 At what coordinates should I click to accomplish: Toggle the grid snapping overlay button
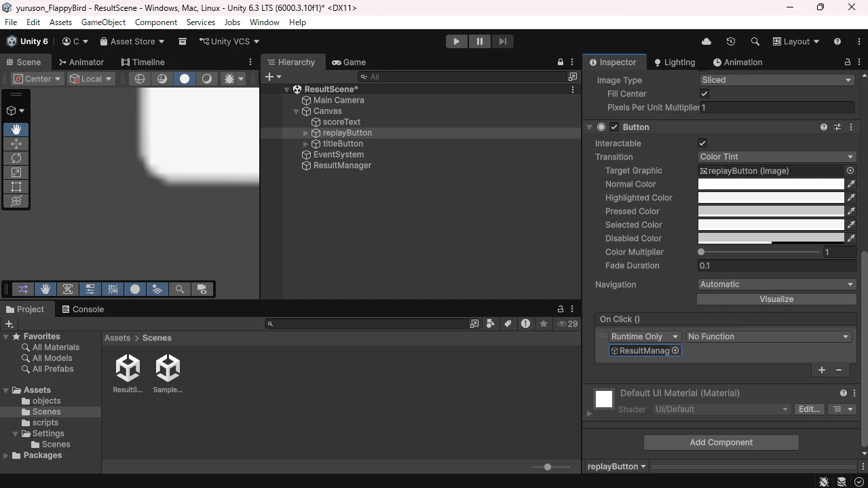[x=113, y=289]
